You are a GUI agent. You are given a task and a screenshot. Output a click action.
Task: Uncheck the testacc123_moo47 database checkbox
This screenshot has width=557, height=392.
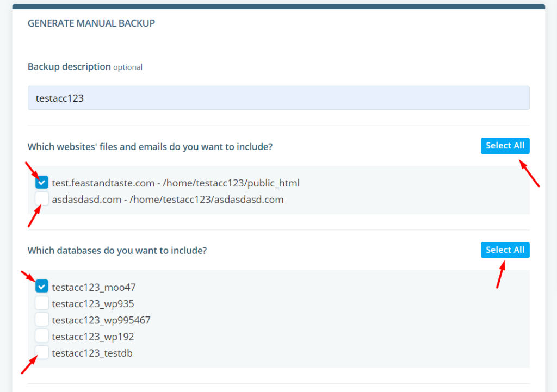[42, 287]
